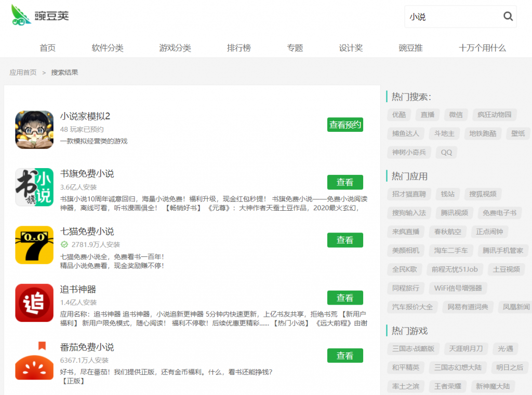Open the 小说家模拟2 app icon
The width and height of the screenshot is (532, 395).
click(x=34, y=130)
